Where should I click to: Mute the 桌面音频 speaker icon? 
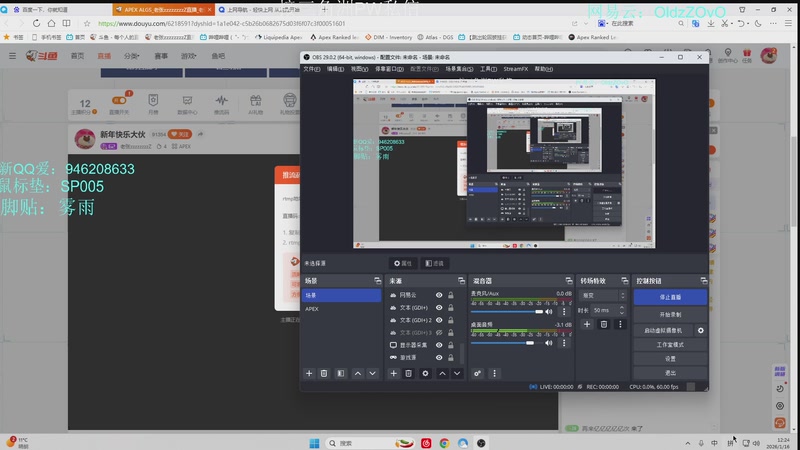click(x=549, y=343)
